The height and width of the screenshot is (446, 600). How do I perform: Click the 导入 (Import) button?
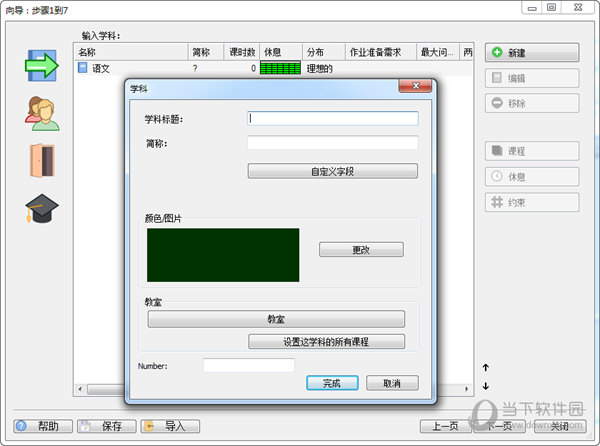(170, 426)
